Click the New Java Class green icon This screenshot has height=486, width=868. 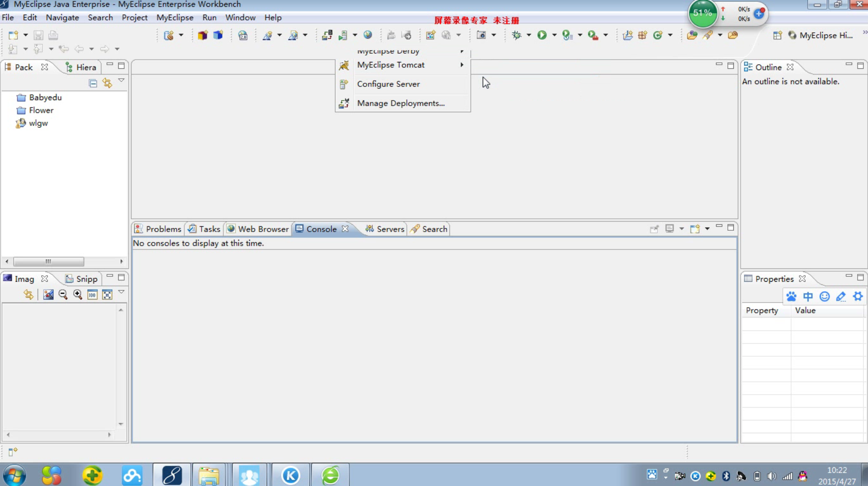[658, 35]
